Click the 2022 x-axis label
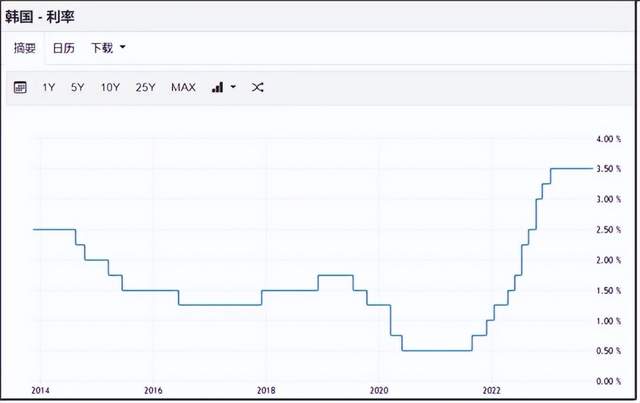 coord(491,391)
